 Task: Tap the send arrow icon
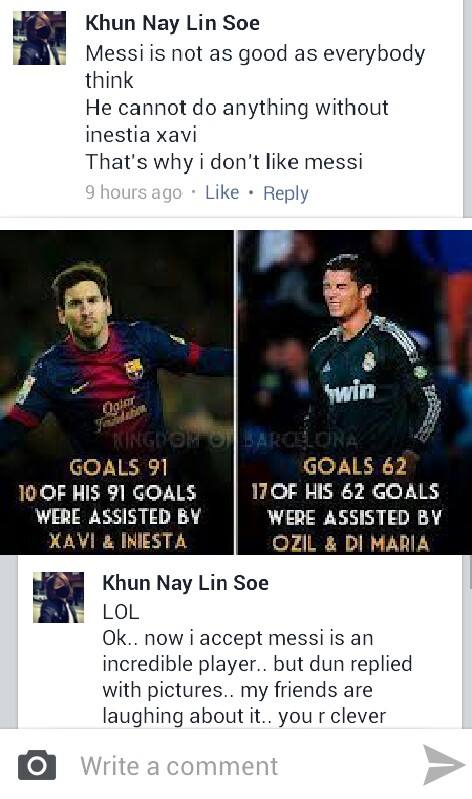443,764
